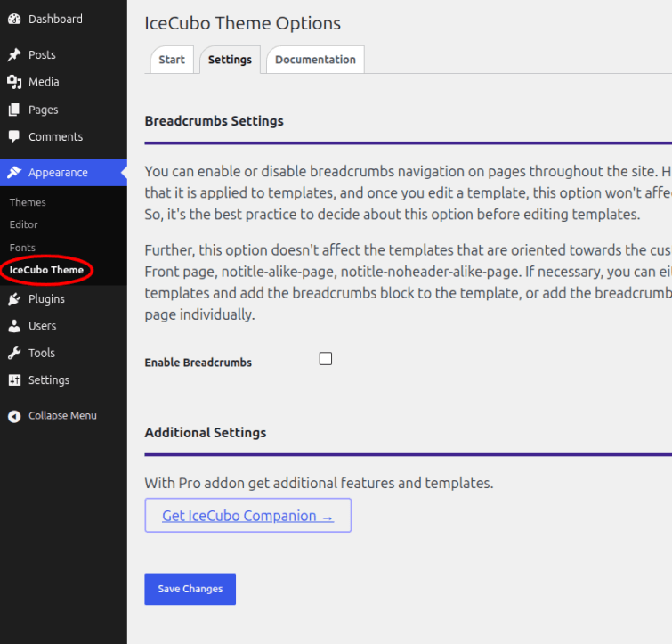The height and width of the screenshot is (644, 672).
Task: Open the Plugins menu label
Action: coord(46,299)
